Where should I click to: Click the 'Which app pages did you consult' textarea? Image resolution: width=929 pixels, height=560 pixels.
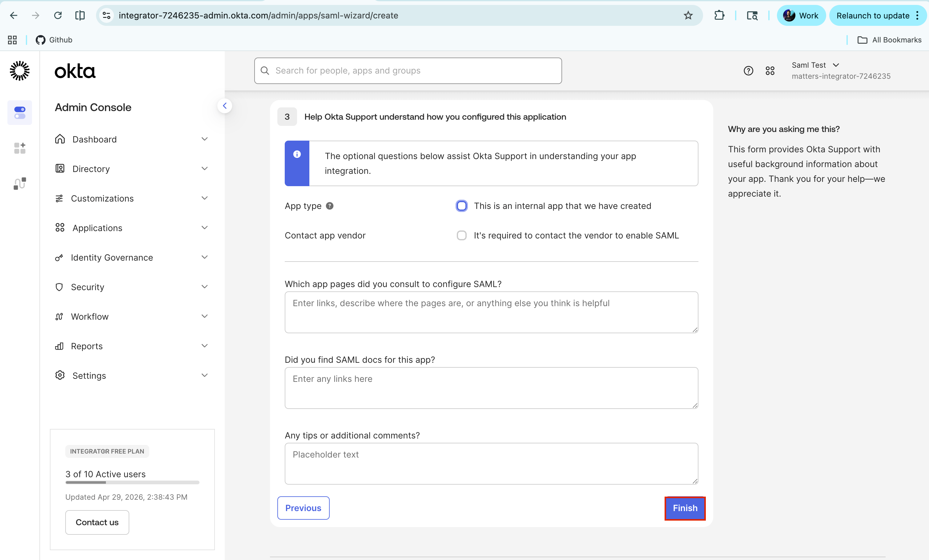click(x=491, y=312)
